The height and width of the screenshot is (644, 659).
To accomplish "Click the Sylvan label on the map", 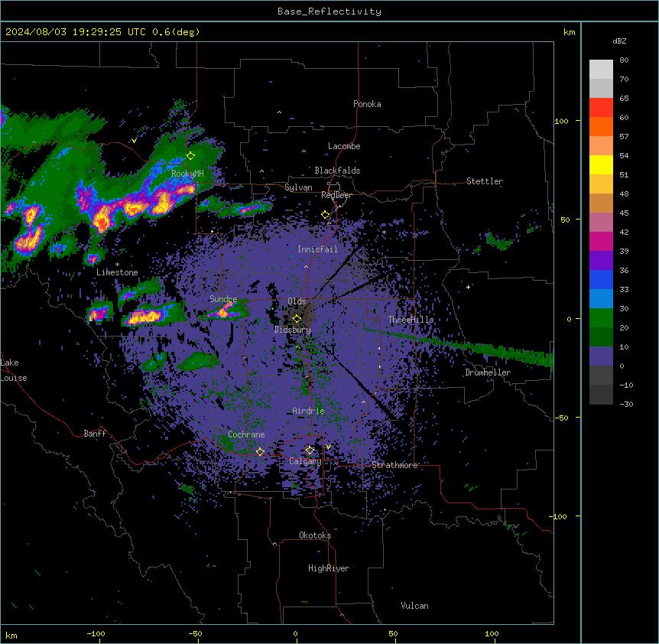I will point(298,187).
